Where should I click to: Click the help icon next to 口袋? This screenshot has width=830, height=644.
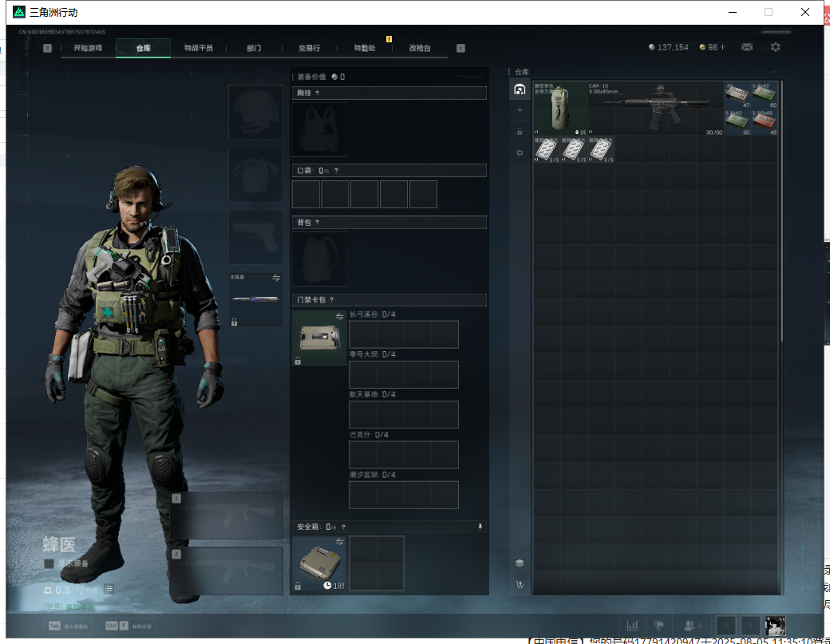(336, 171)
